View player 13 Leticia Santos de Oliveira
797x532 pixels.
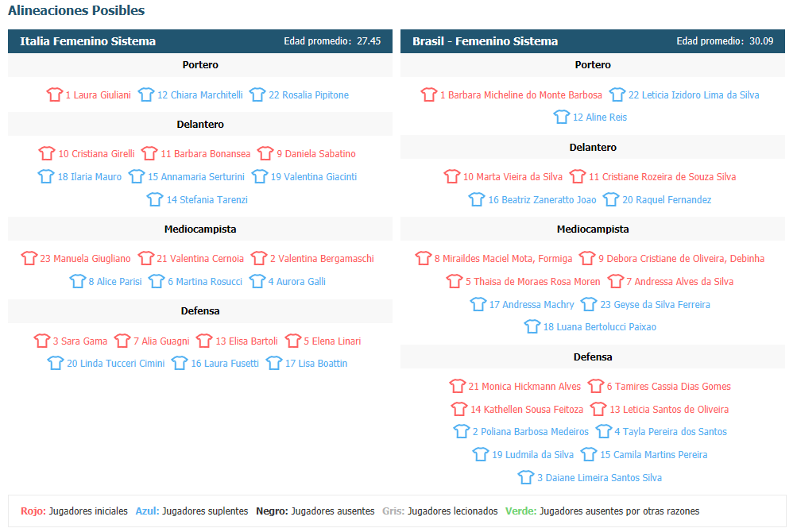click(x=669, y=409)
